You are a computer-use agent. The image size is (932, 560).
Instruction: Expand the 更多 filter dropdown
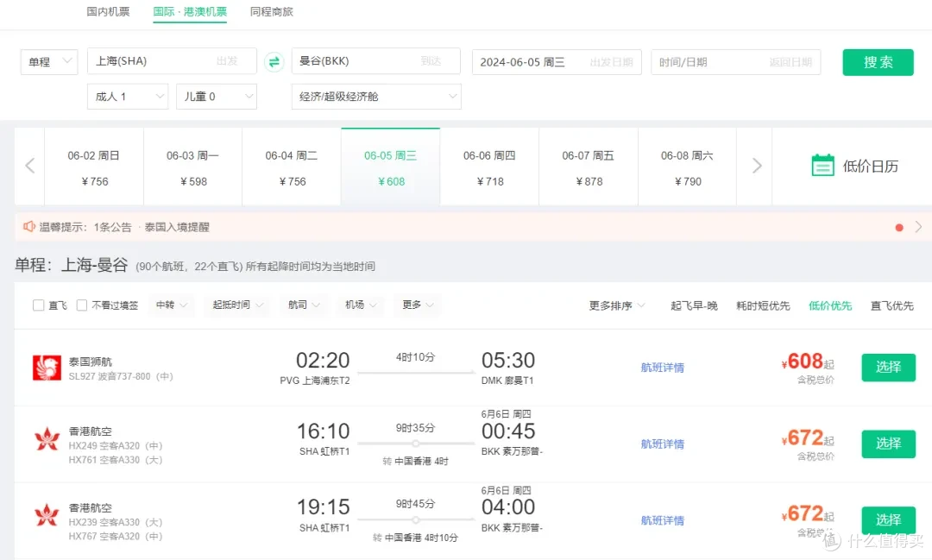point(418,305)
